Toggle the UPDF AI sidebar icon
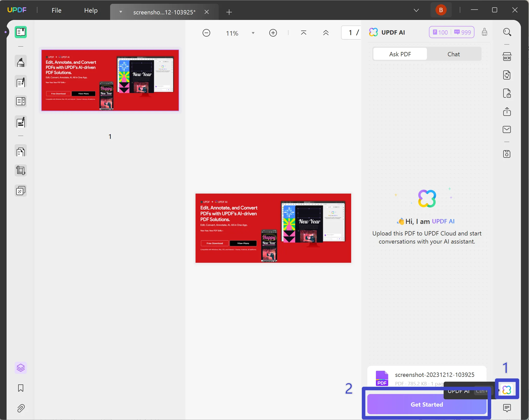 (x=507, y=390)
